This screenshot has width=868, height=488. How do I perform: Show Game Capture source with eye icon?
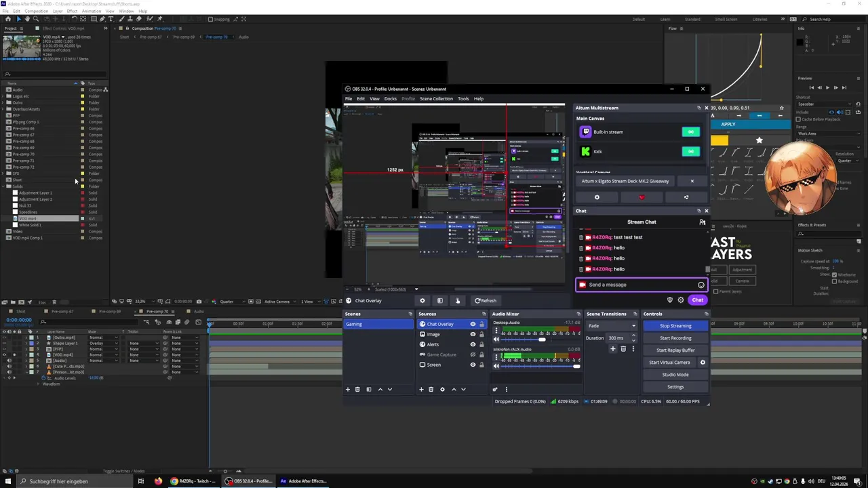point(473,354)
